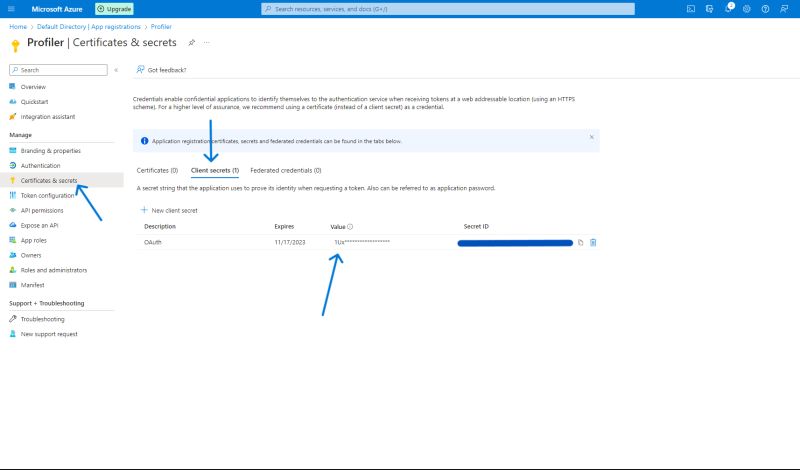The height and width of the screenshot is (470, 800).
Task: Open the Federated credentials (0) tab
Action: [286, 170]
